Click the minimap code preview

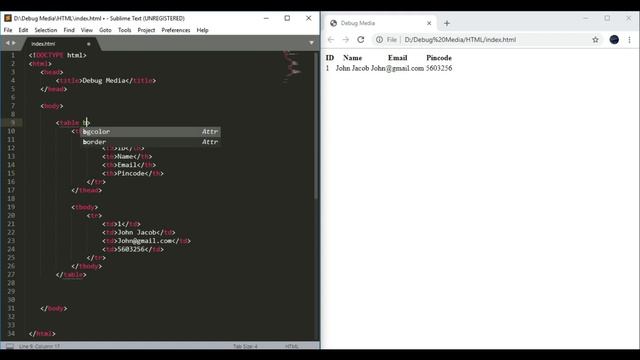292,67
